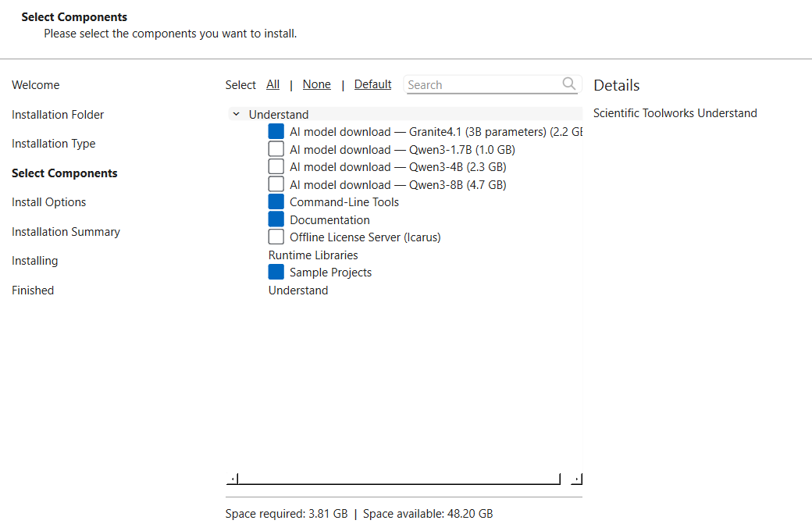This screenshot has height=531, width=812.
Task: Tick the Qwen3-8B AI model download
Action: coord(276,184)
